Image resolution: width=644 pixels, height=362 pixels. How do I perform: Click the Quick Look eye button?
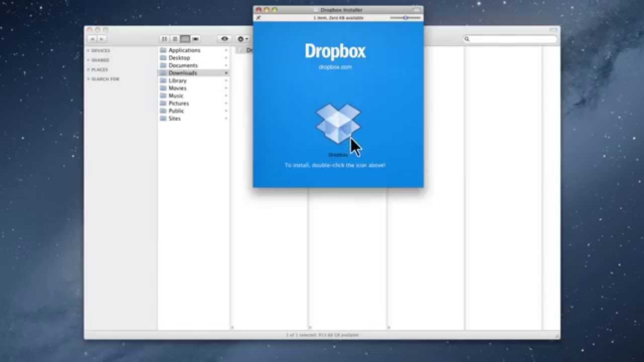click(x=224, y=39)
